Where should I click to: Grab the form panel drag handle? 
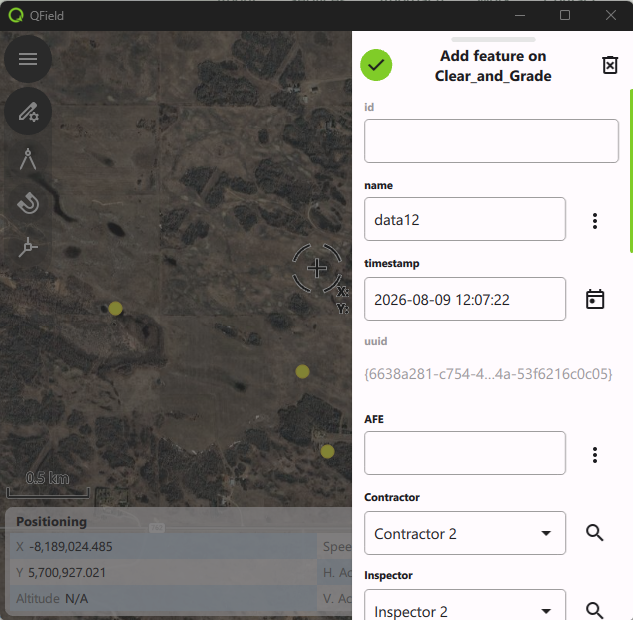tap(493, 39)
